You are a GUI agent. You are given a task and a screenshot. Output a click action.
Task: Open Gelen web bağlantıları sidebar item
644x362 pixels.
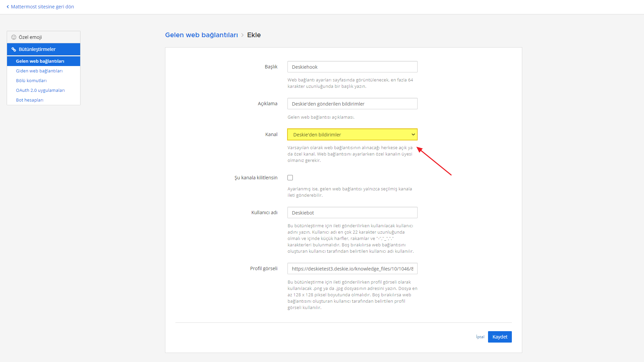44,61
